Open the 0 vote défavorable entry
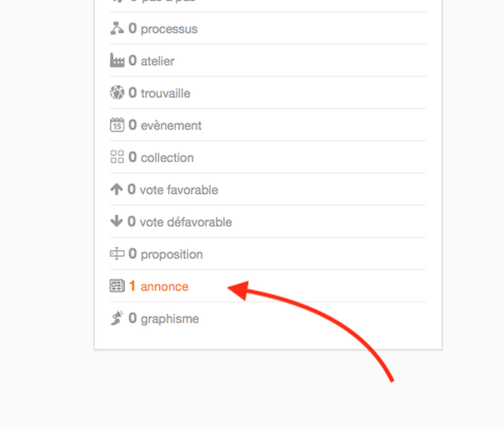 [180, 221]
